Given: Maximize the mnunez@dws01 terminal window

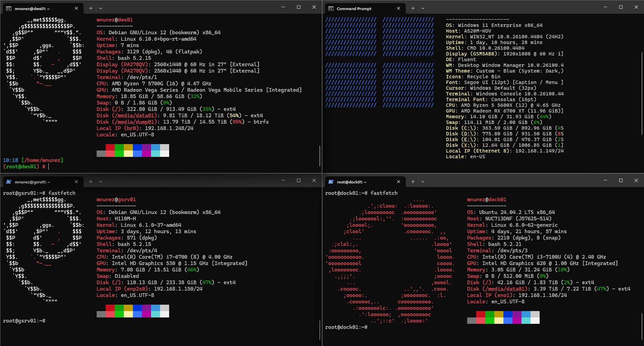Looking at the screenshot, I should point(299,7).
